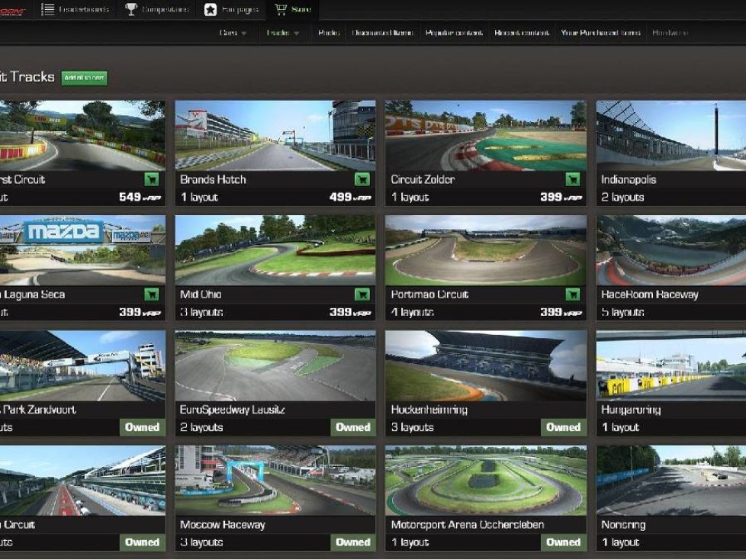Image resolution: width=746 pixels, height=560 pixels.
Task: Click Owned badge on Moscow Raceway
Action: point(353,542)
